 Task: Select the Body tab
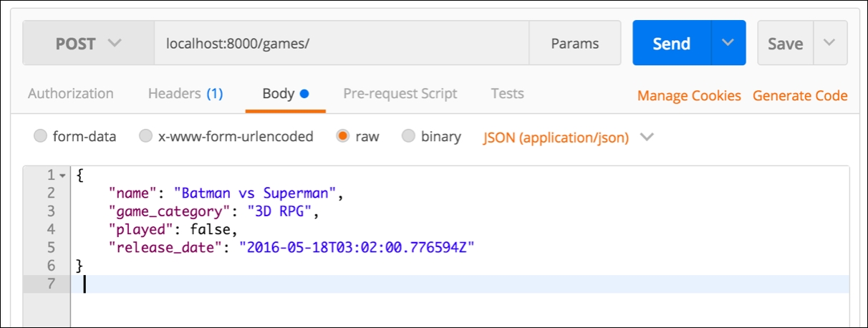(x=285, y=94)
